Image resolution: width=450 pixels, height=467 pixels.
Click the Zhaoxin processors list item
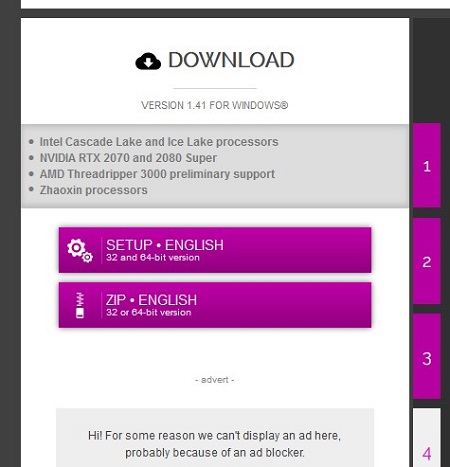[94, 190]
